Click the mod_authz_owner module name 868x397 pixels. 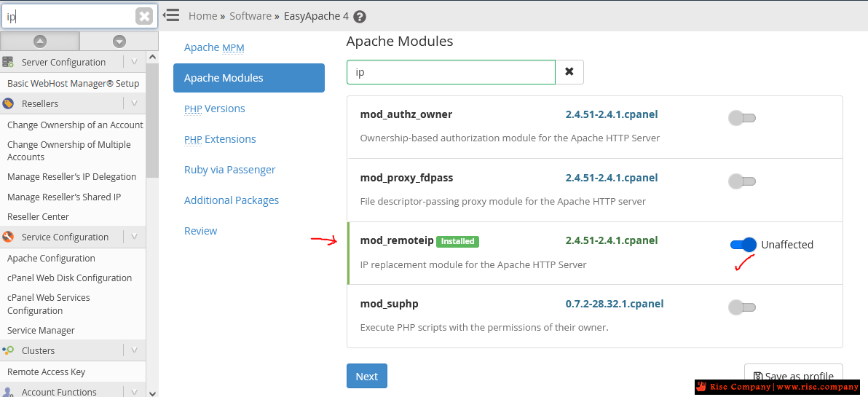coord(406,114)
